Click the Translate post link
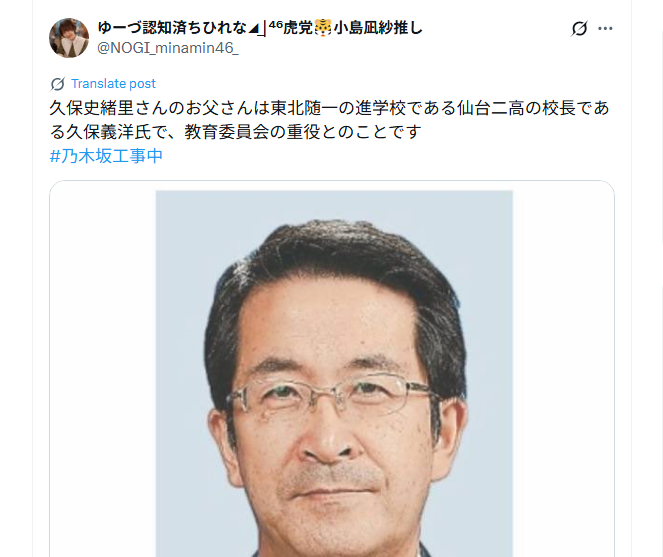 pyautogui.click(x=113, y=84)
